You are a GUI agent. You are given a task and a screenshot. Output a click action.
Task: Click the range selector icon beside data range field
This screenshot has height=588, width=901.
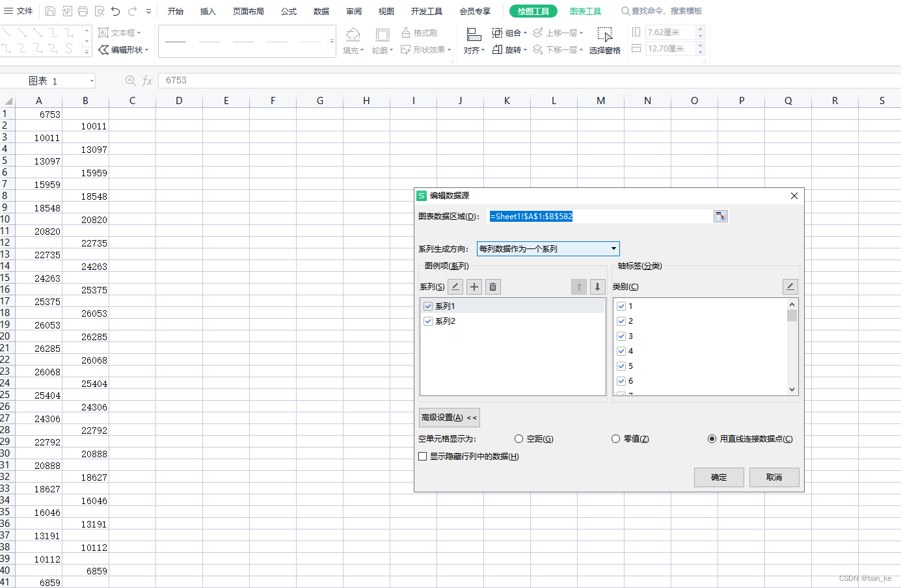720,216
